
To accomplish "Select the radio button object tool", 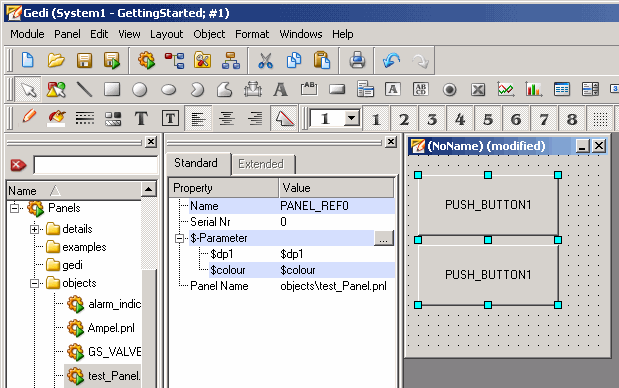I will pos(450,90).
